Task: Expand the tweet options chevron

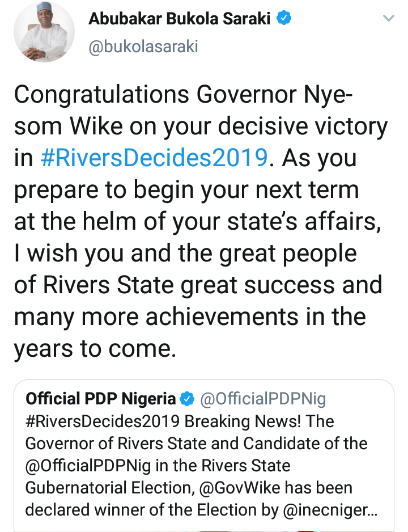Action: click(x=388, y=19)
